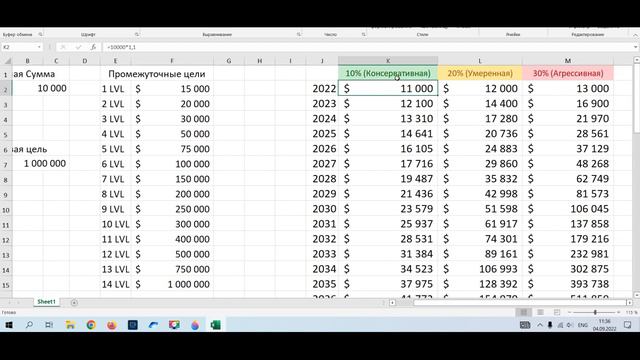
Task: Click cell with value 128 392
Action: click(x=480, y=284)
